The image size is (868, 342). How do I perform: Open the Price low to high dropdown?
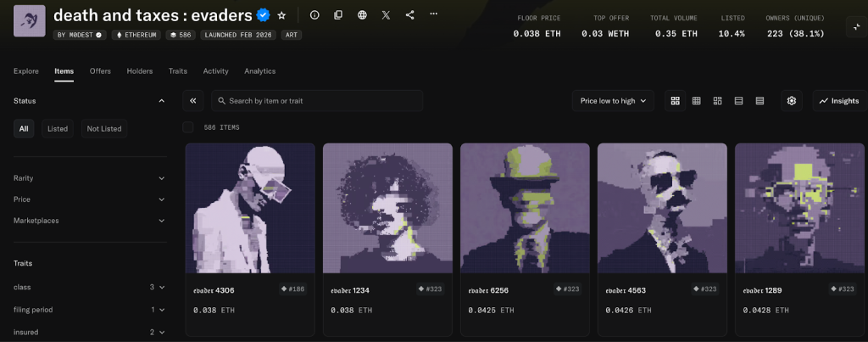coord(612,101)
